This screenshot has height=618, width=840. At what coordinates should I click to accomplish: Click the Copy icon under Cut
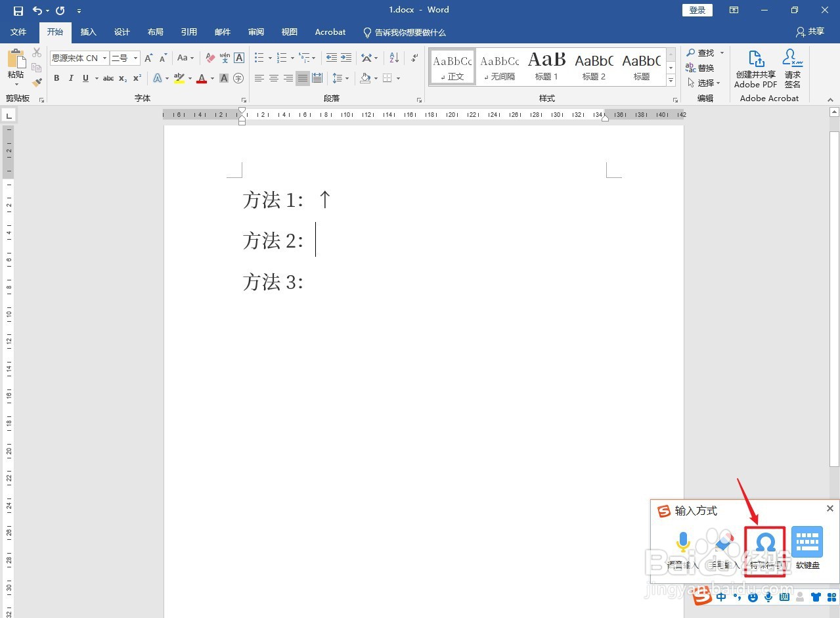[37, 68]
